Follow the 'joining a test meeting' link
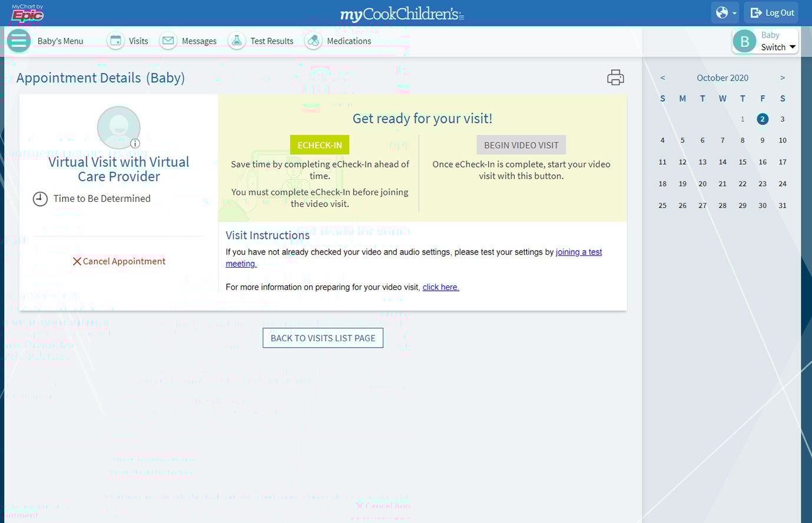Viewport: 812px width, 523px height. point(578,252)
